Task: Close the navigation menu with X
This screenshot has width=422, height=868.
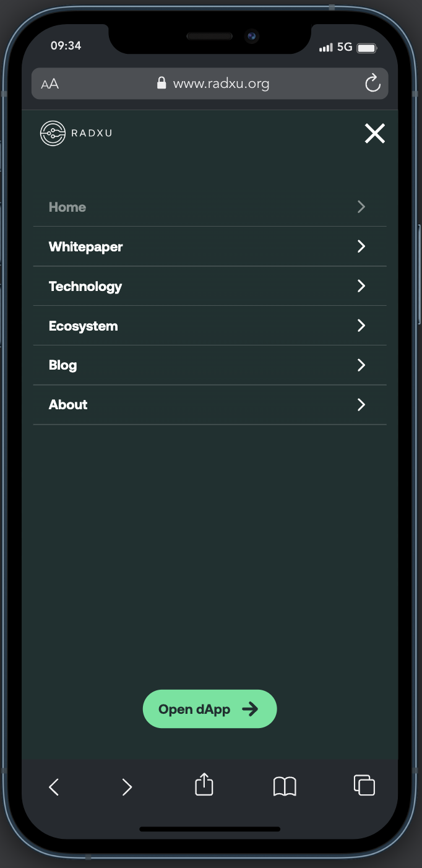Action: [374, 133]
